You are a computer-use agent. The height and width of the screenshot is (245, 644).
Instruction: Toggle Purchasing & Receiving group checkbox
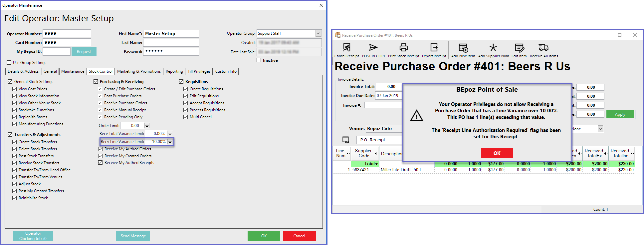click(96, 81)
